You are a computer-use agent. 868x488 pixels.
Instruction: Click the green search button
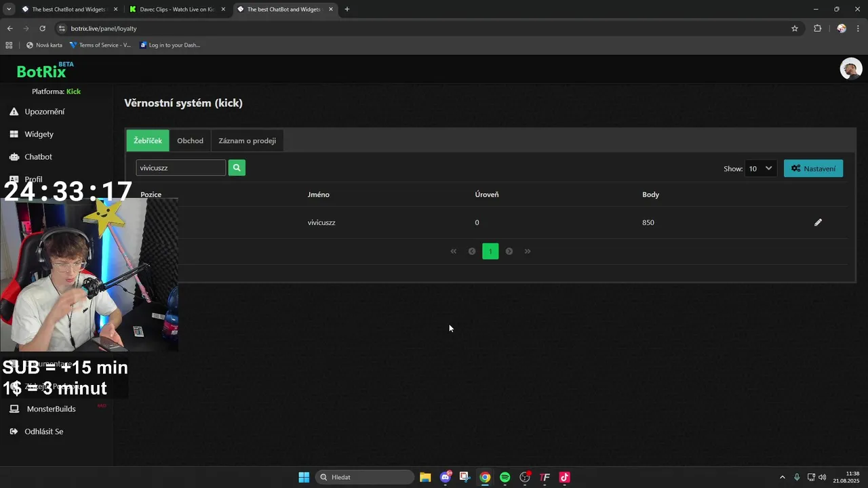click(x=237, y=167)
